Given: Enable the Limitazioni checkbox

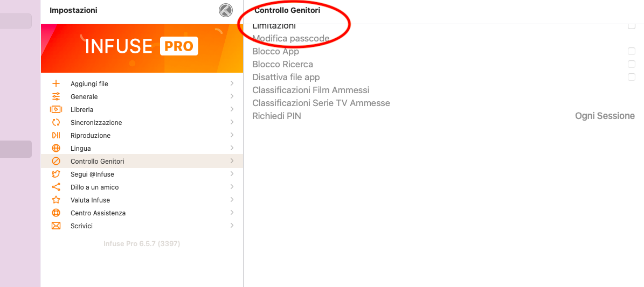Looking at the screenshot, I should click(631, 26).
